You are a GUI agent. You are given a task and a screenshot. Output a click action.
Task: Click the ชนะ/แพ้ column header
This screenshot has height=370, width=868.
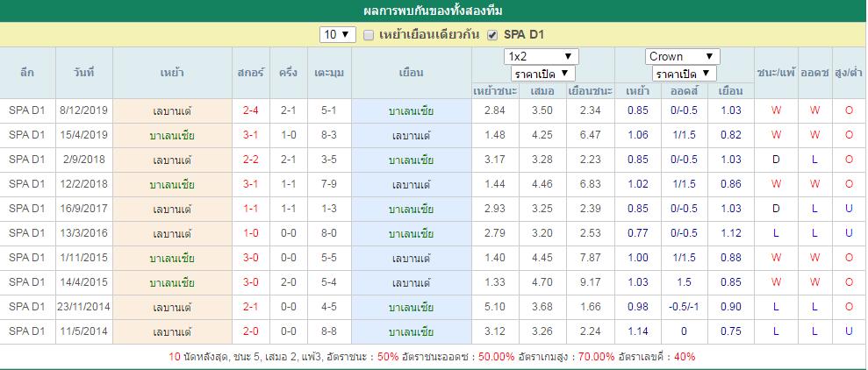click(776, 73)
